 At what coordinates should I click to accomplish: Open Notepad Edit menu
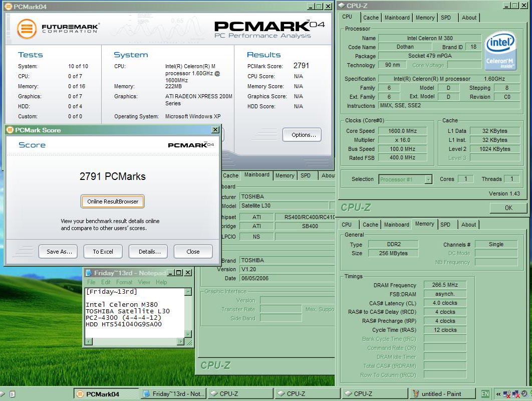click(x=106, y=282)
